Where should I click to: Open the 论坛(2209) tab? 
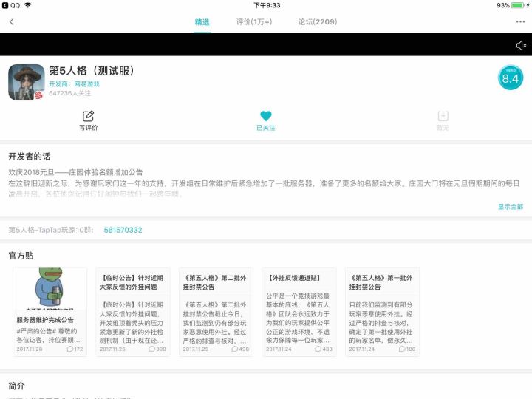pos(318,22)
